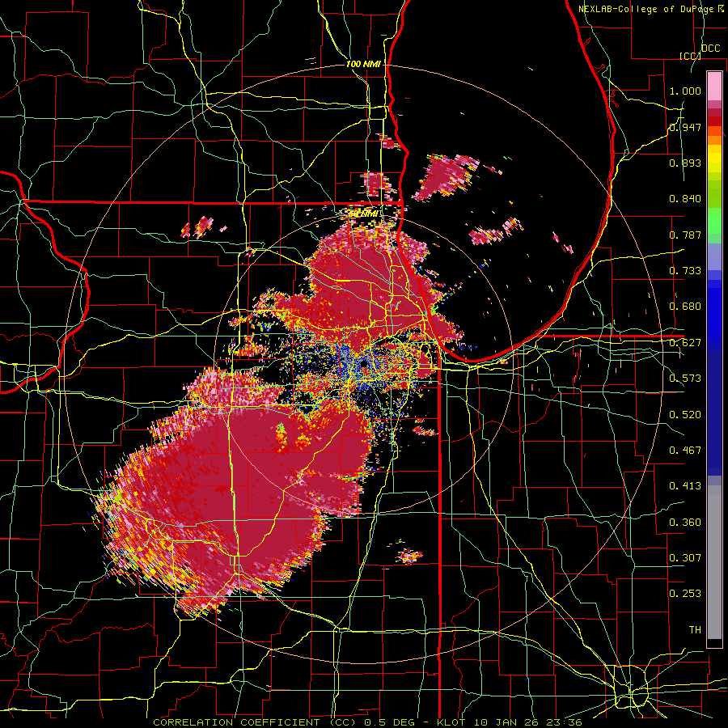Click the [CC] units label

690,56
